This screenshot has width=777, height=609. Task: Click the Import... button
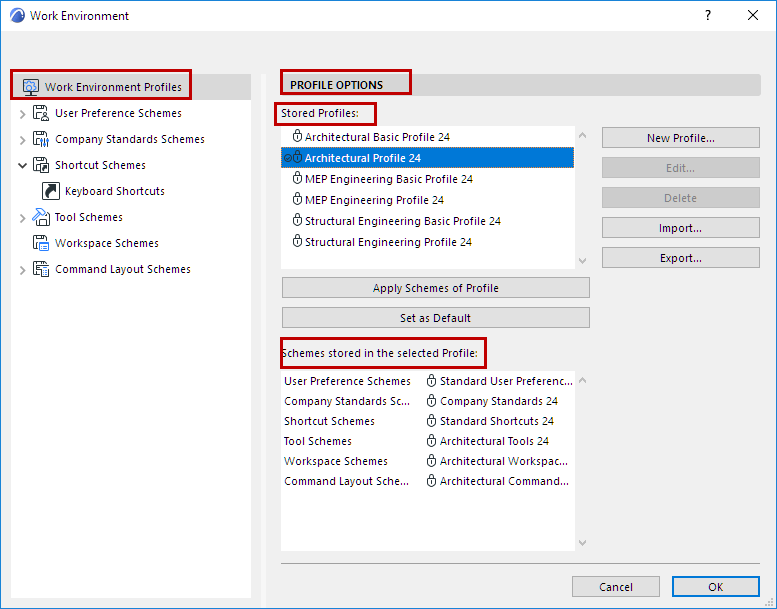tap(680, 228)
